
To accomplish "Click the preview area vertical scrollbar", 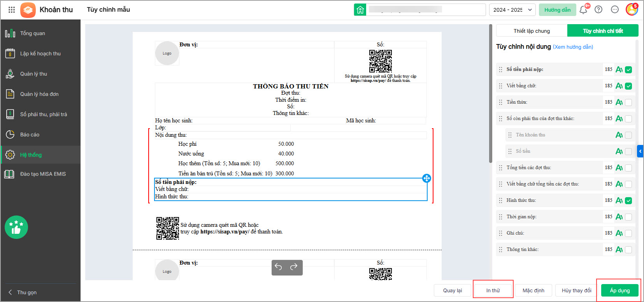I will tap(490, 94).
